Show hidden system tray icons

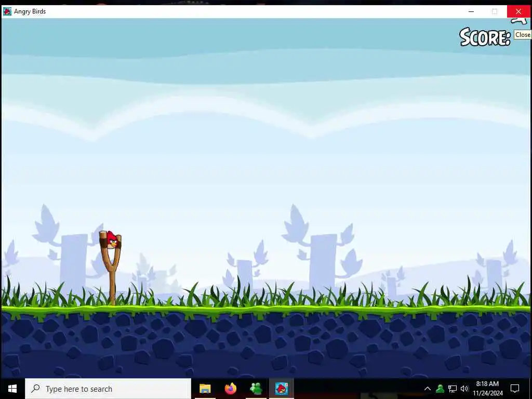(428, 389)
